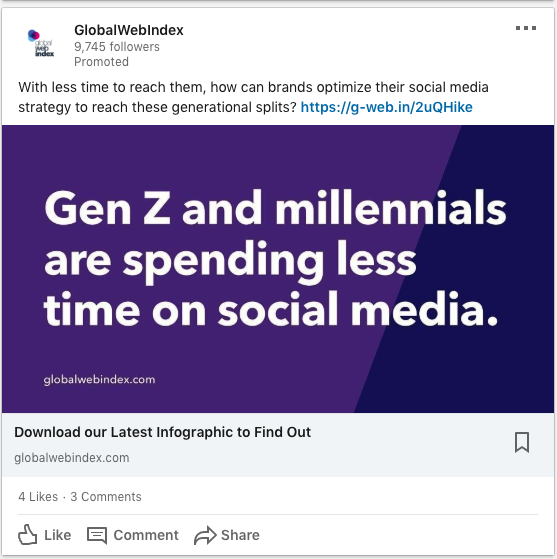Open the g-web.in/2uQHike link

tap(387, 107)
